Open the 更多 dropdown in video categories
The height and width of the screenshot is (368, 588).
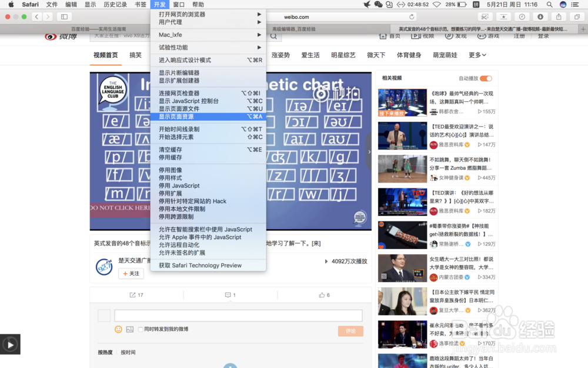[x=477, y=55]
